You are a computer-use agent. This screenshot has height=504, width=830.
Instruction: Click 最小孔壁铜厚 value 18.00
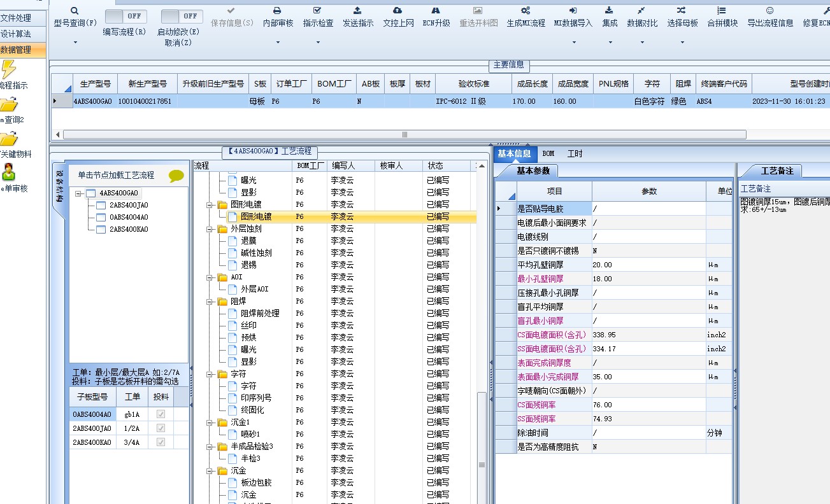[x=648, y=279]
